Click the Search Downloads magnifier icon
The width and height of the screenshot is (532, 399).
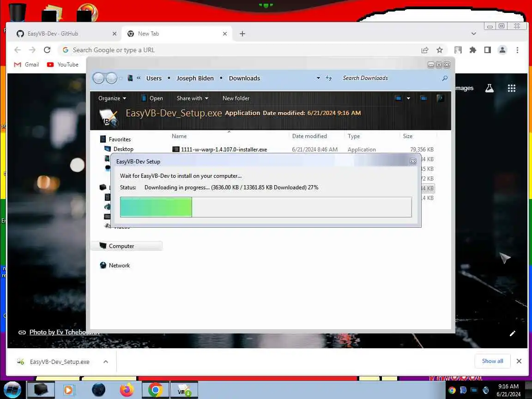445,78
